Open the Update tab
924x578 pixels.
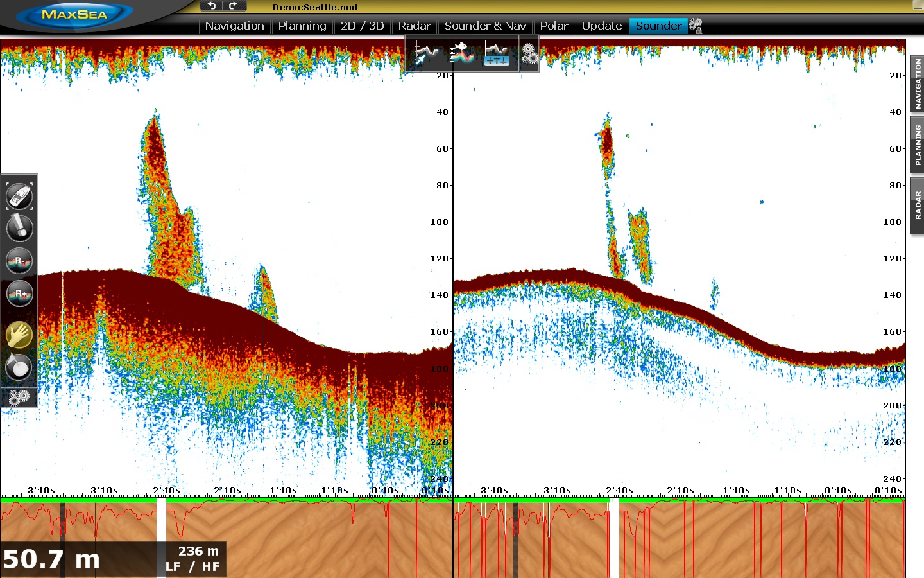[x=602, y=26]
